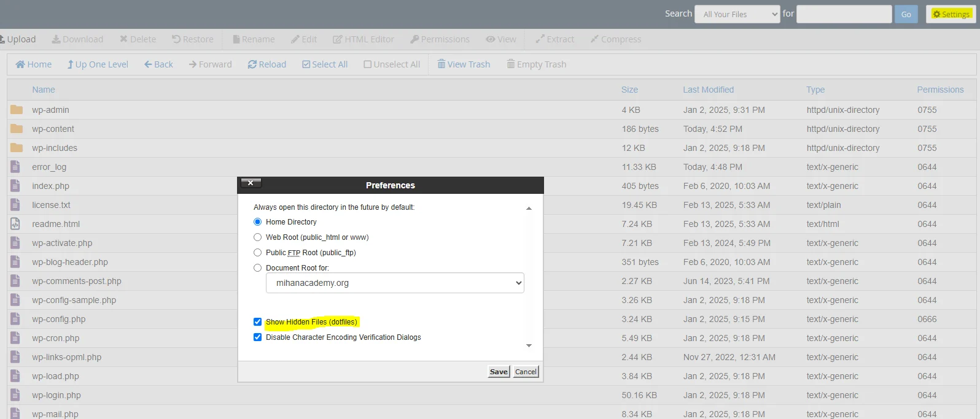The width and height of the screenshot is (980, 419).
Task: Click Cancel in the Preferences dialog
Action: 526,372
